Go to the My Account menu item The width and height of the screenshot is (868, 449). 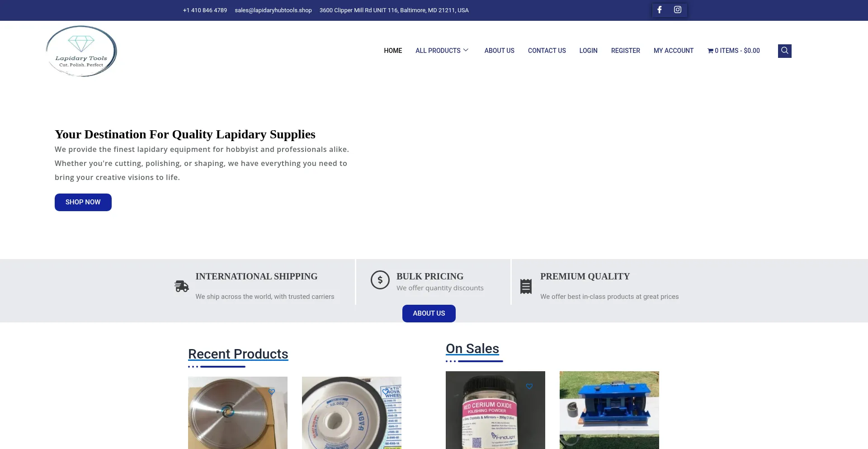pyautogui.click(x=674, y=51)
